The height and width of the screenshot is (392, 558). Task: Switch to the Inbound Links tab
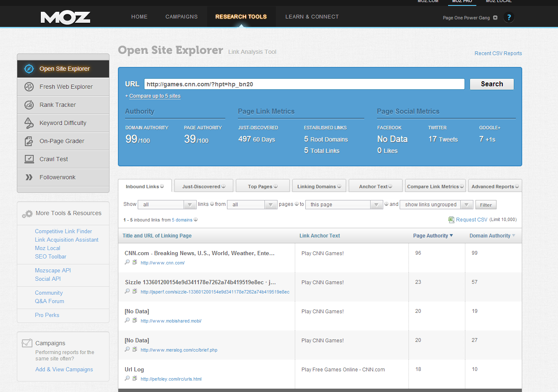[145, 186]
